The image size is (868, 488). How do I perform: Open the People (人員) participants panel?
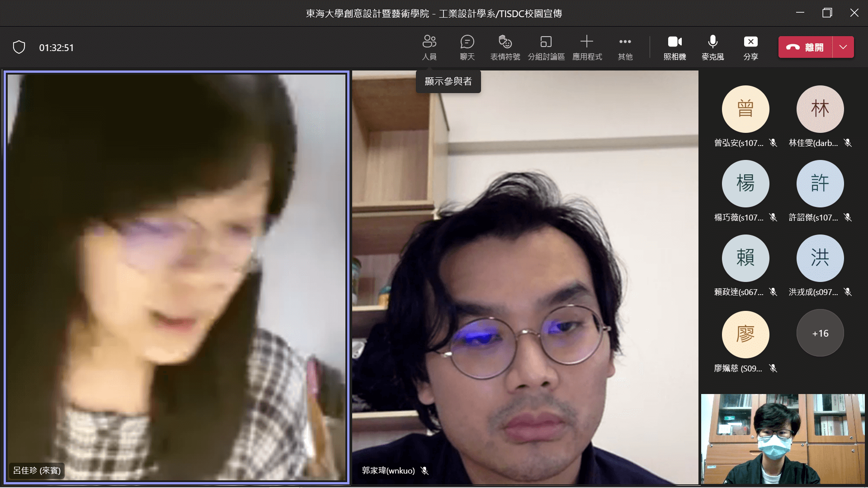[x=429, y=47]
